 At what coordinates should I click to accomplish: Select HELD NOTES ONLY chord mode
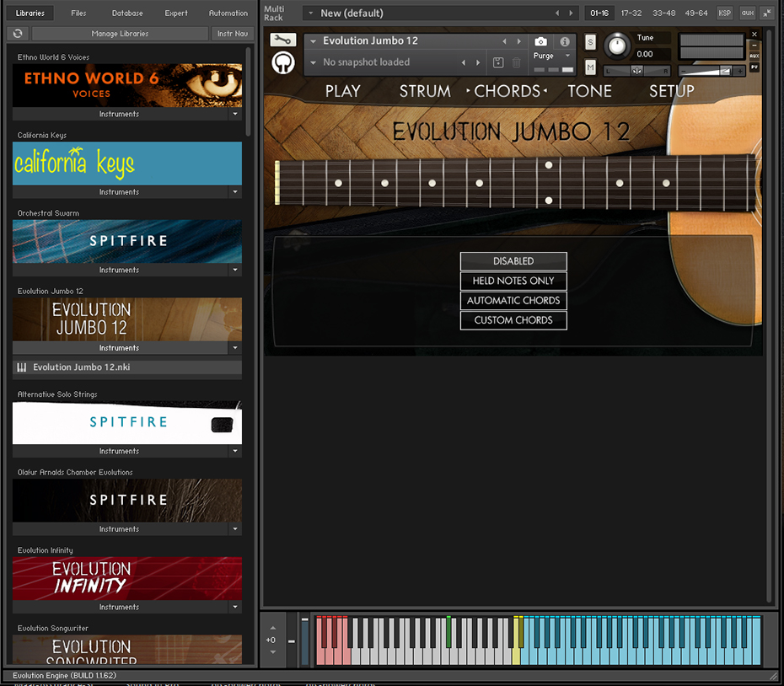point(513,281)
